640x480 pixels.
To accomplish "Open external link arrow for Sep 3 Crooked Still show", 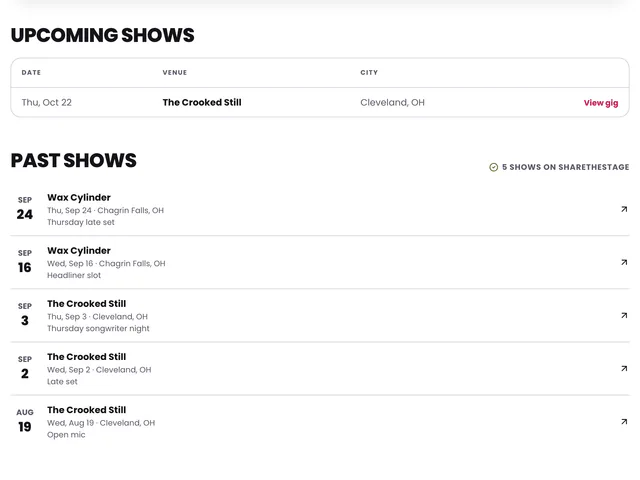I will pos(624,316).
